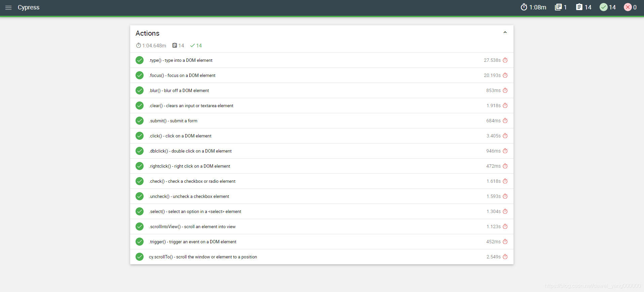Click the '2.549s' duration value
This screenshot has height=292, width=644.
click(x=494, y=257)
